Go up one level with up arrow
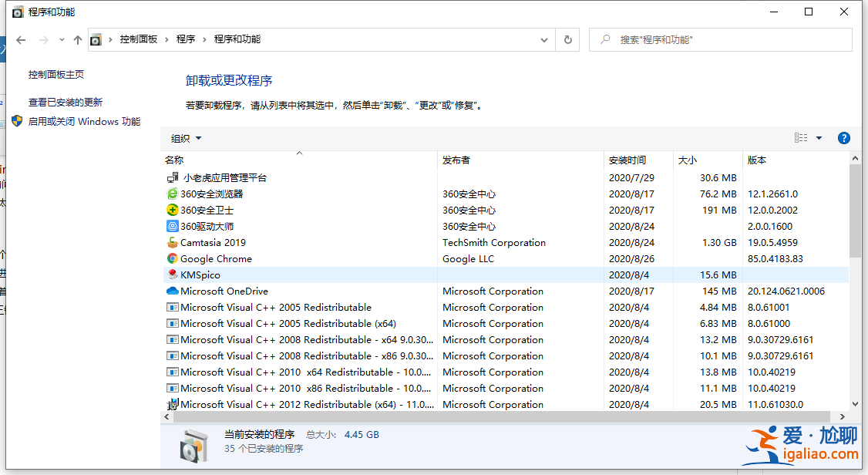 [x=77, y=39]
